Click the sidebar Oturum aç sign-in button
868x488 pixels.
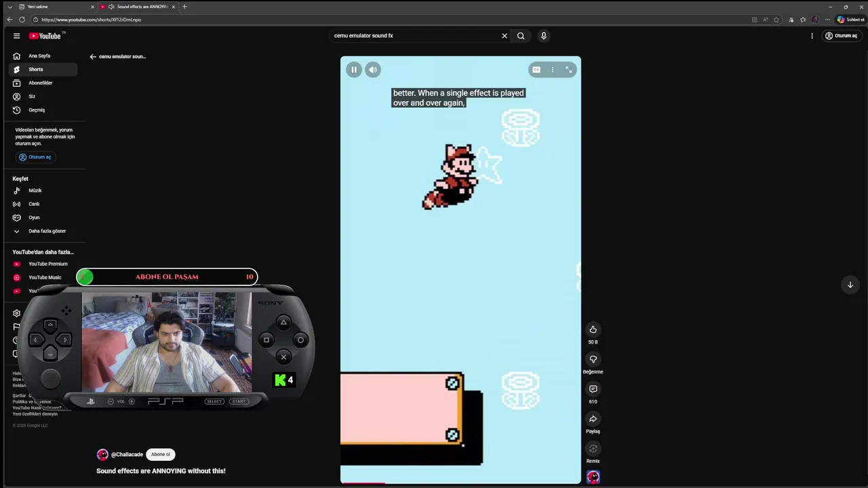(35, 157)
